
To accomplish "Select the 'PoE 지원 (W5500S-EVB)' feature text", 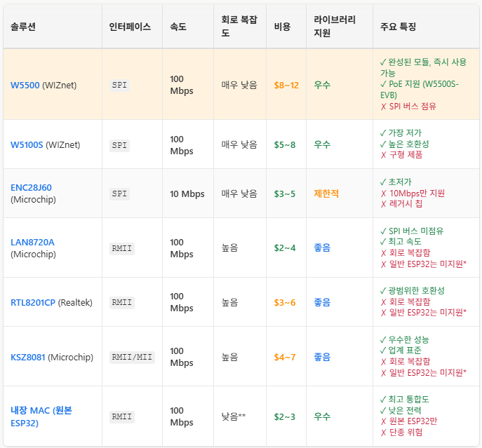I will [420, 90].
